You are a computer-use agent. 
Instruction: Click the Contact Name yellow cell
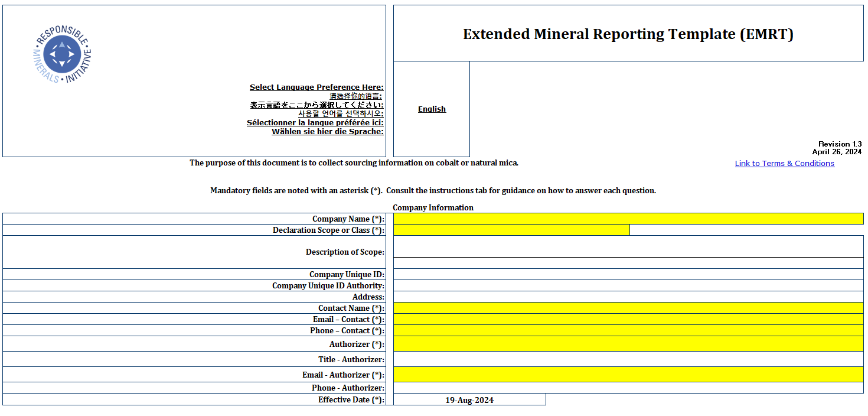coord(626,308)
